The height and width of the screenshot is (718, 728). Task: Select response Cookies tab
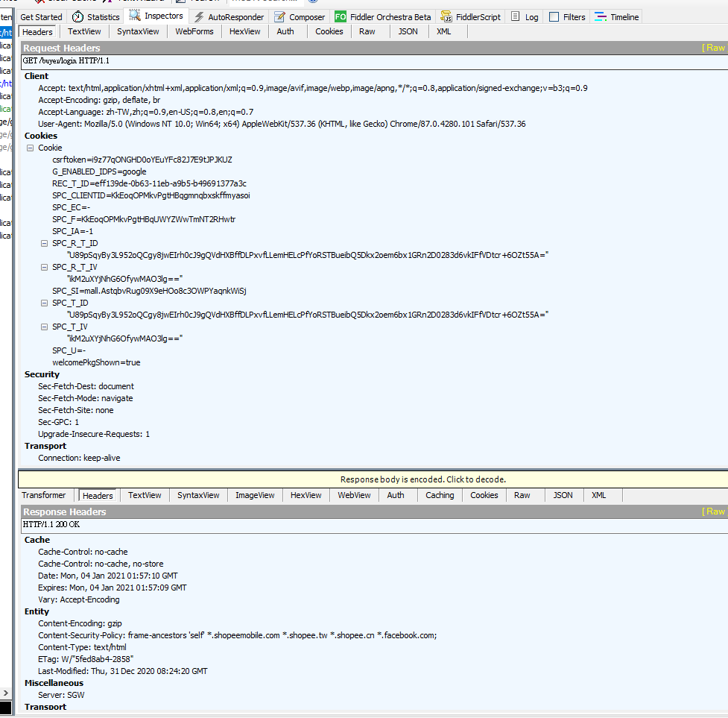(x=484, y=496)
